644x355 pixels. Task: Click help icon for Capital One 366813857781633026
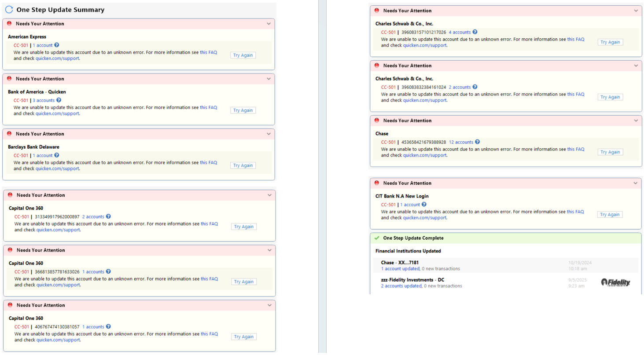pyautogui.click(x=108, y=271)
